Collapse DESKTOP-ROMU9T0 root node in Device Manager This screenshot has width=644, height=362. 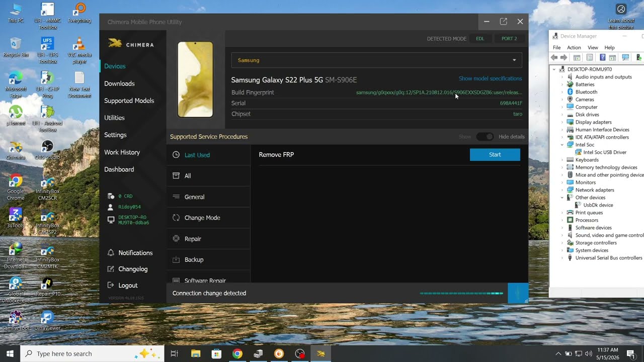pos(554,69)
